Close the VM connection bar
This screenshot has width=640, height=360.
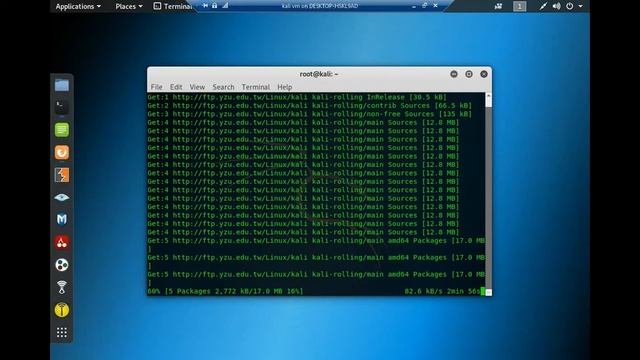click(x=436, y=6)
